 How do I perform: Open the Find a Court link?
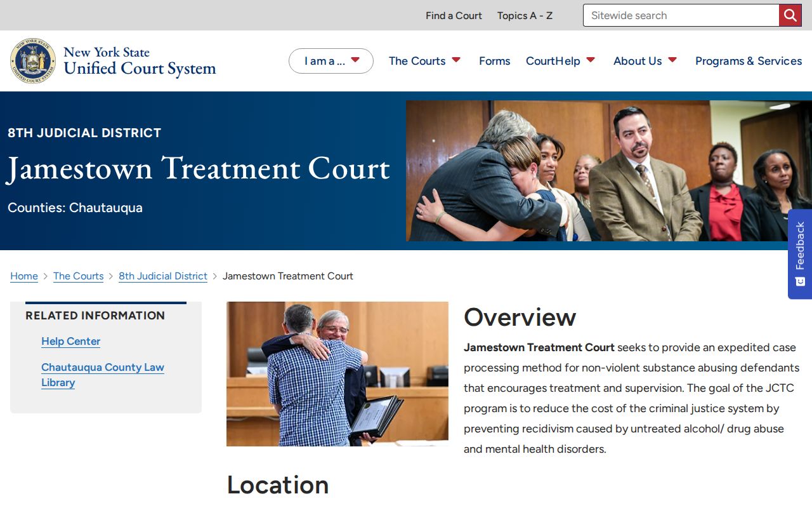tap(454, 15)
